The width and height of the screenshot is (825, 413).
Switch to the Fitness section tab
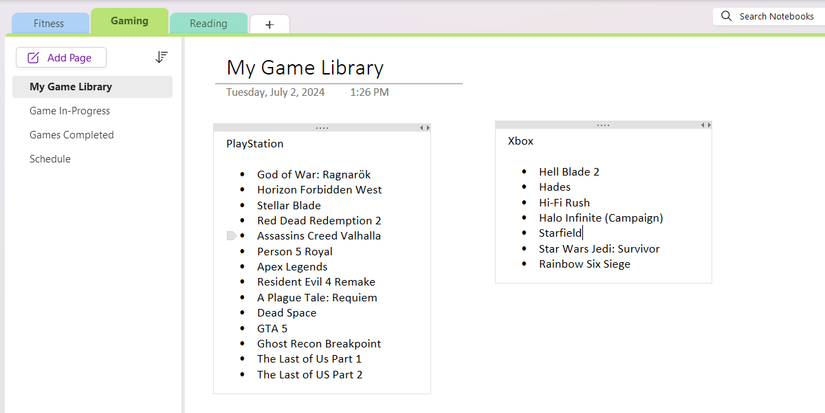(49, 23)
